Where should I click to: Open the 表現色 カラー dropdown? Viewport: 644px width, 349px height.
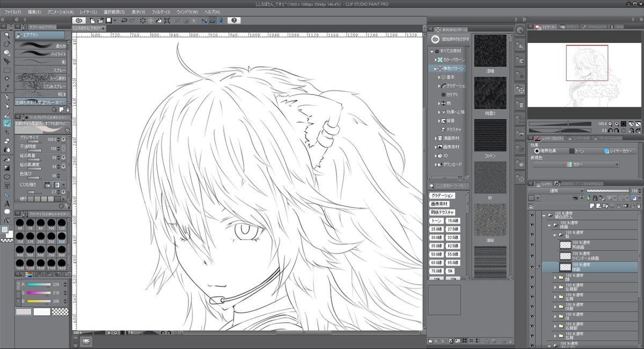(x=576, y=164)
